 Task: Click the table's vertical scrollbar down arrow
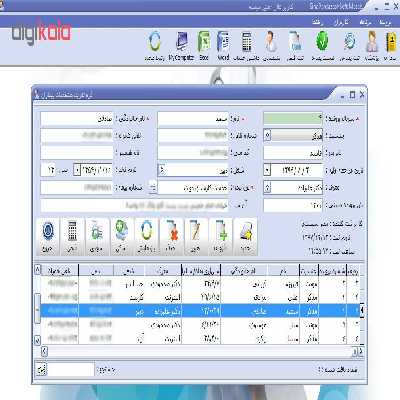click(x=38, y=340)
